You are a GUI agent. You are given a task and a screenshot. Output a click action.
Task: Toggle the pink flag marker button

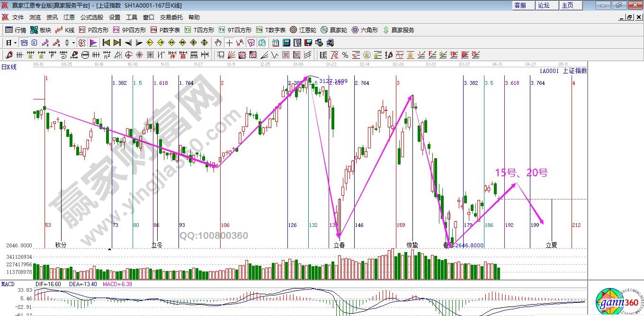coord(93,43)
